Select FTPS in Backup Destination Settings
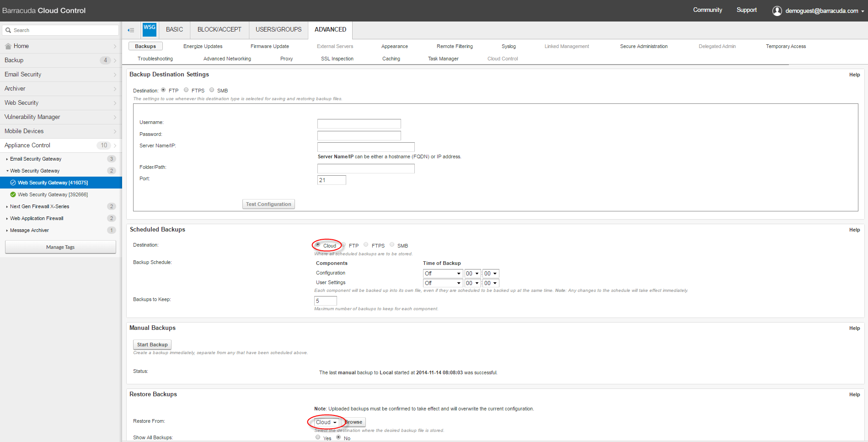This screenshot has height=442, width=868. click(x=186, y=90)
